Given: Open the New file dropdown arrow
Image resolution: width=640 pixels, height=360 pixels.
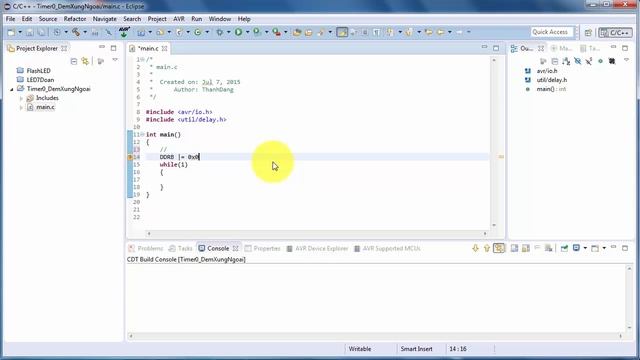Looking at the screenshot, I should click(x=20, y=32).
